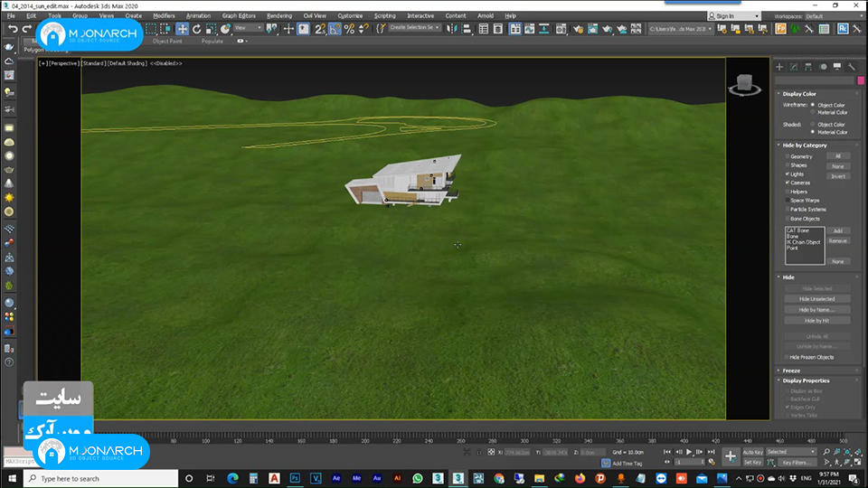Click the pink object color swatch
Viewport: 868px width, 488px height.
pos(860,80)
